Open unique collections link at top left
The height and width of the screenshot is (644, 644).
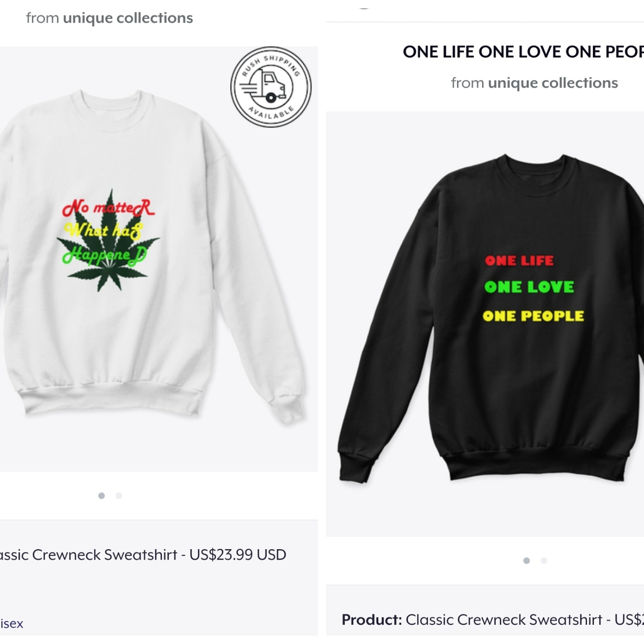128,18
